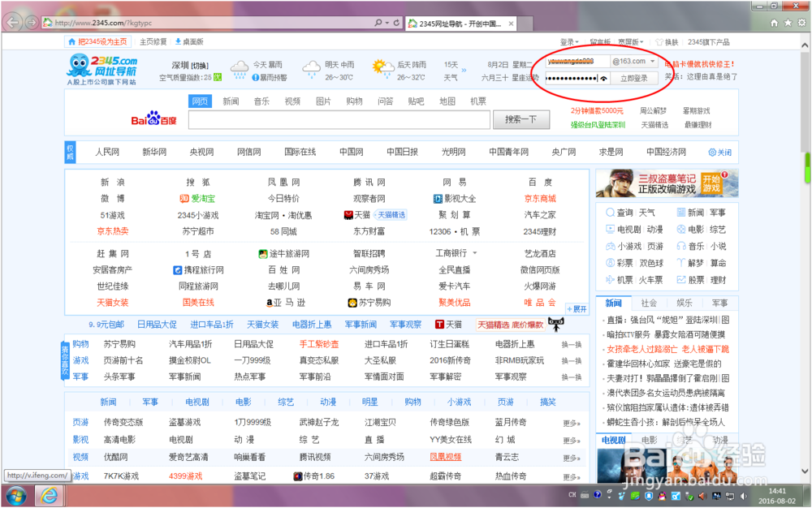Click the address bar search magnifier icon
The width and height of the screenshot is (812, 508).
[378, 23]
